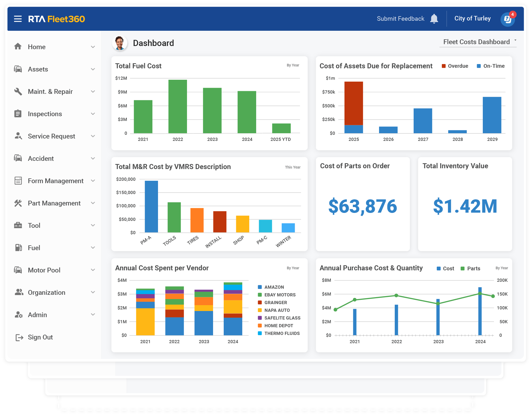
Task: Select the Fuel pump icon
Action: (18, 247)
